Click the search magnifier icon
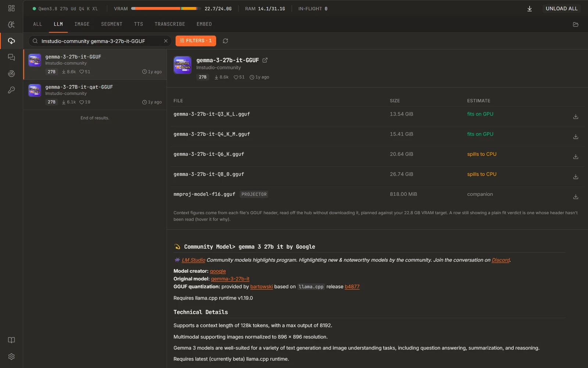 pos(35,41)
